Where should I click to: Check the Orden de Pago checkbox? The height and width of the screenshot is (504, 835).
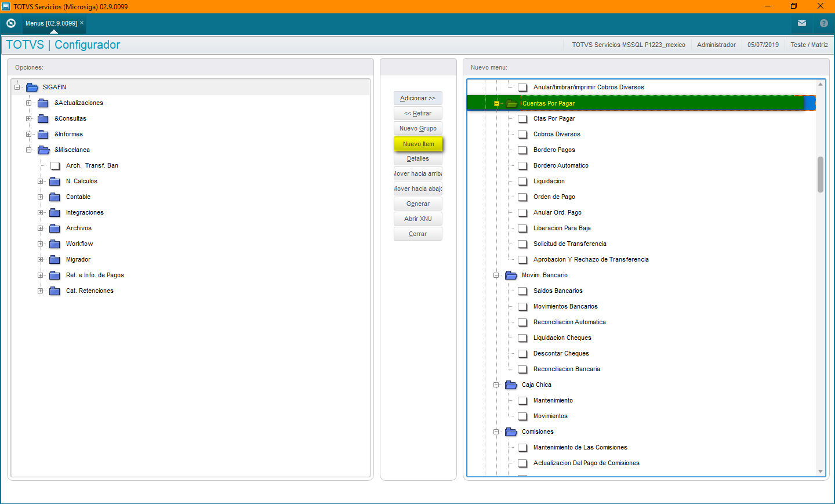tap(522, 197)
